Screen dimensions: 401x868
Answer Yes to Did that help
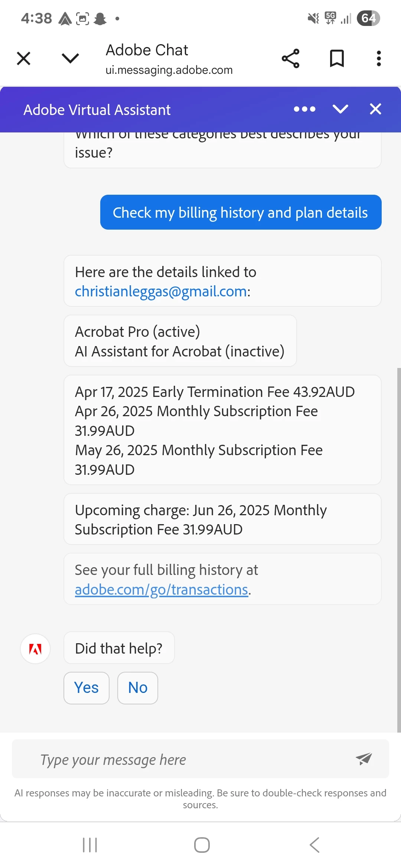(87, 688)
